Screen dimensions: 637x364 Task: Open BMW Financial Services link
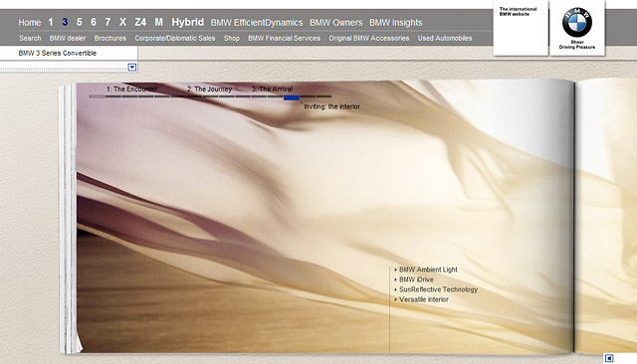point(284,38)
